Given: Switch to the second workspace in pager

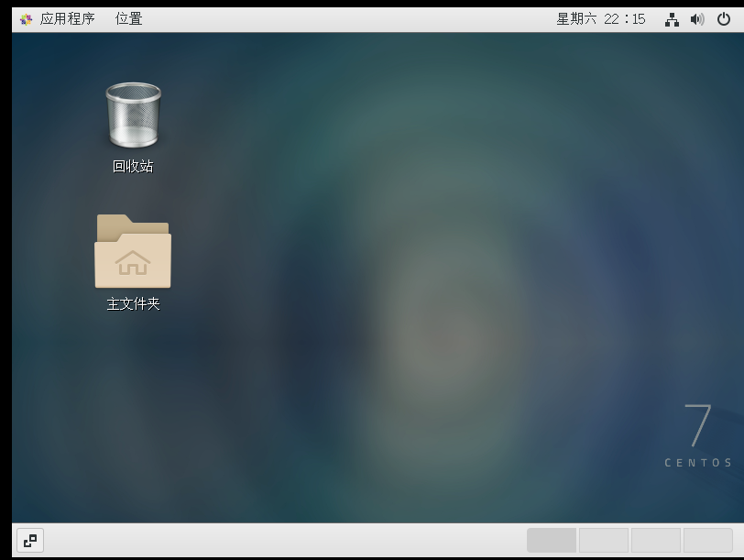Looking at the screenshot, I should click(604, 540).
